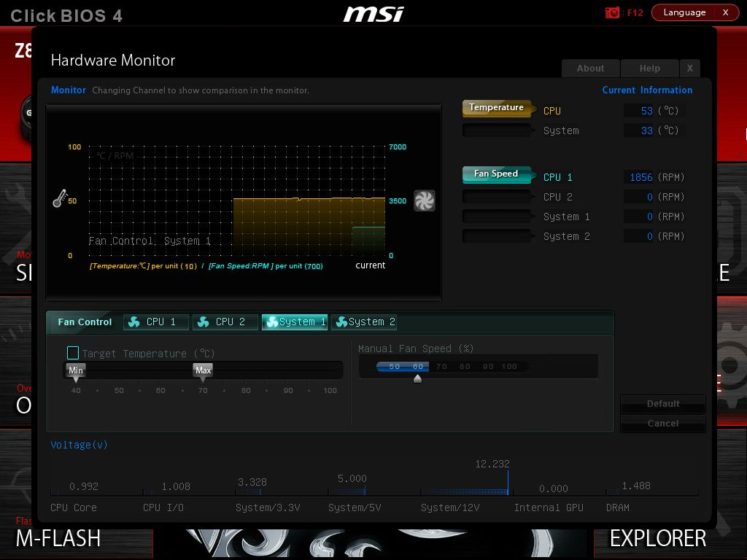The width and height of the screenshot is (747, 560).
Task: Click the Current Information heading
Action: pos(647,90)
